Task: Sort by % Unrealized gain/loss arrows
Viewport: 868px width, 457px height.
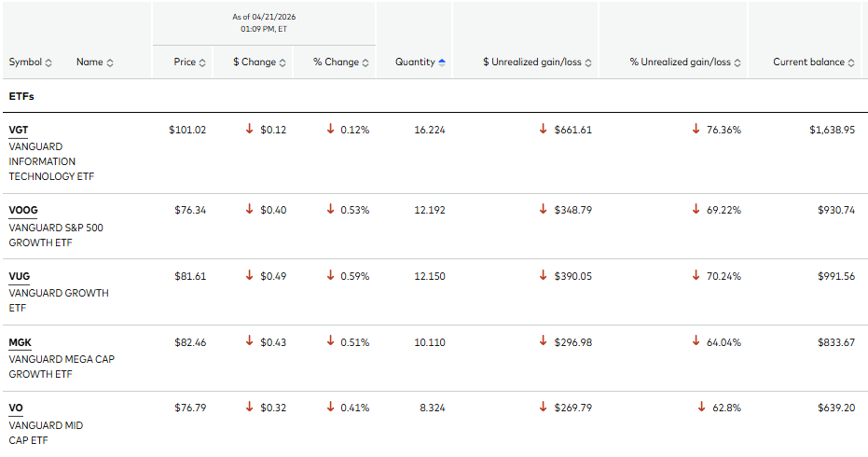Action: coord(737,62)
